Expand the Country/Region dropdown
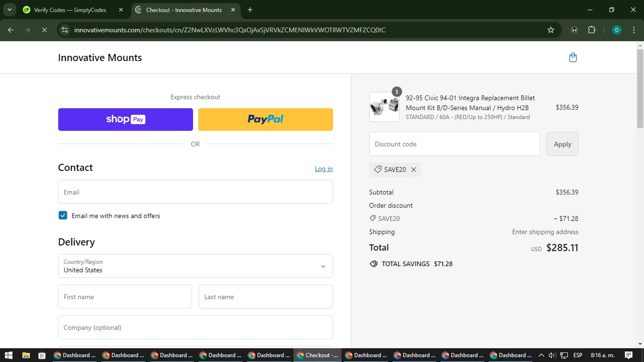 point(195,266)
